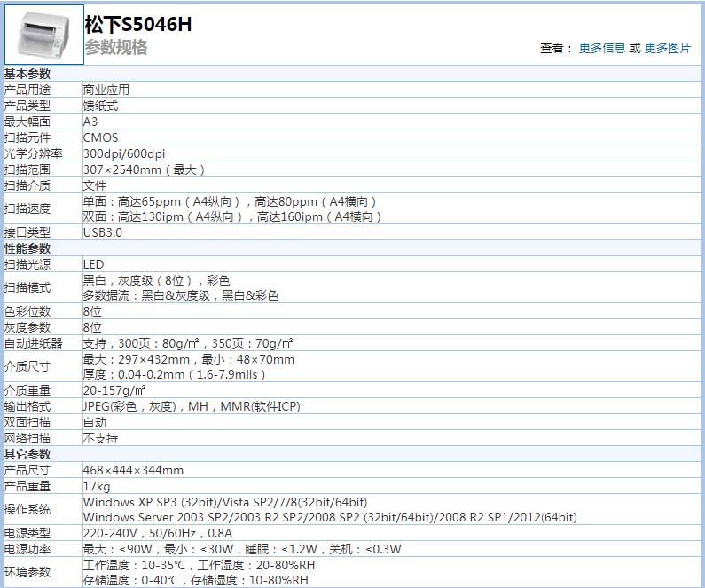Click the 468×444×344mm product size value

click(134, 470)
